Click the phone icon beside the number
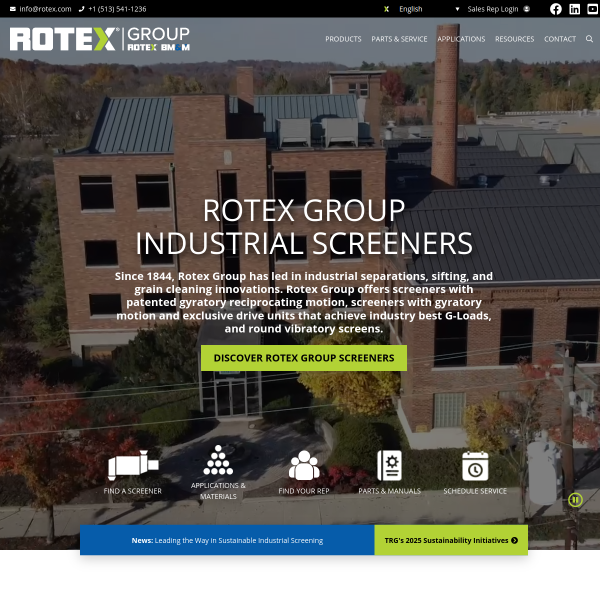600x600 pixels. pyautogui.click(x=81, y=9)
